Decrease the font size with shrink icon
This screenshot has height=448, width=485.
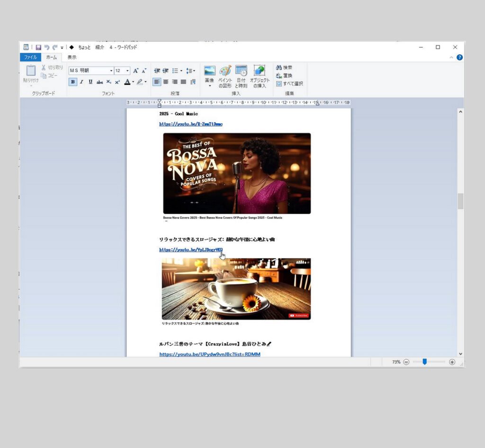(144, 71)
